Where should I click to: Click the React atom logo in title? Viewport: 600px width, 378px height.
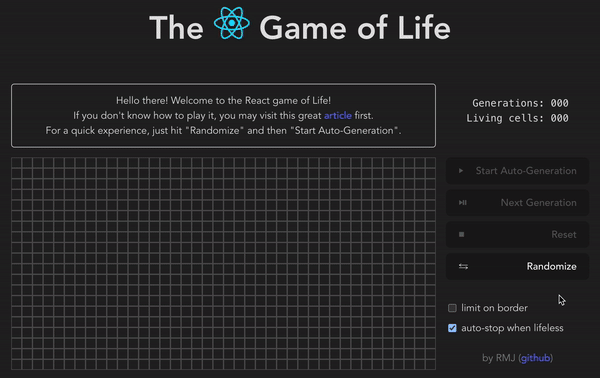[x=232, y=23]
